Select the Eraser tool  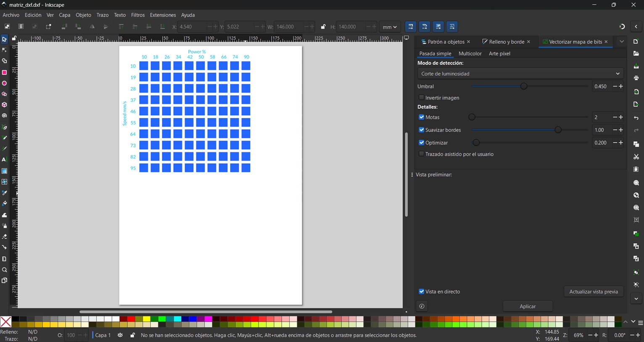[5, 237]
